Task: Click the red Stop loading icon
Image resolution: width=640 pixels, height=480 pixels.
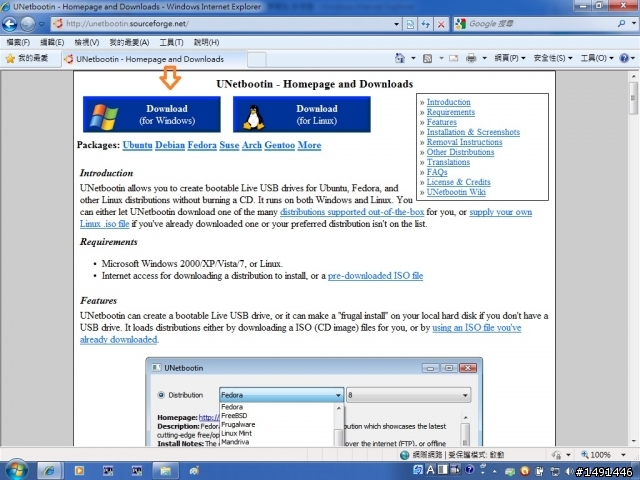Action: (x=441, y=24)
